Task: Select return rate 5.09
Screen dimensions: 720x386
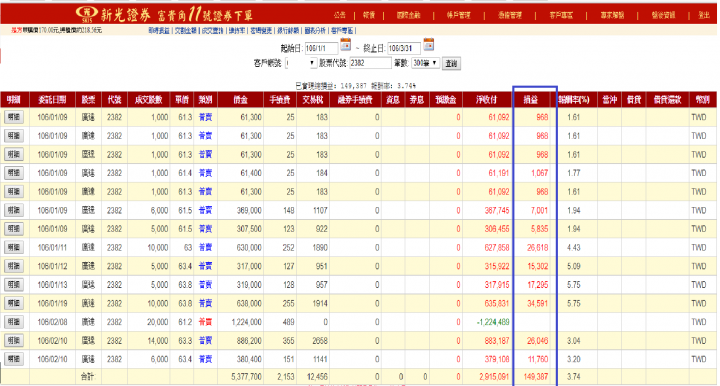Action: coord(574,266)
